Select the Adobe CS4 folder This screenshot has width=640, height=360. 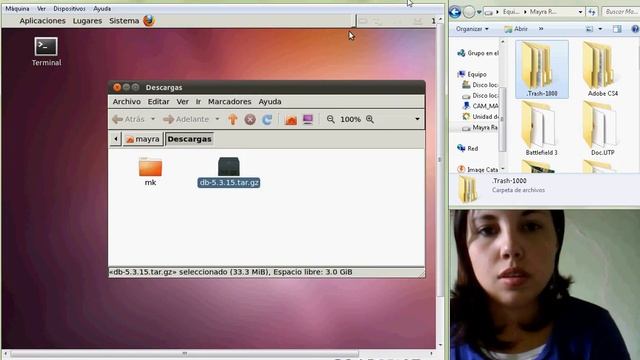(x=602, y=69)
